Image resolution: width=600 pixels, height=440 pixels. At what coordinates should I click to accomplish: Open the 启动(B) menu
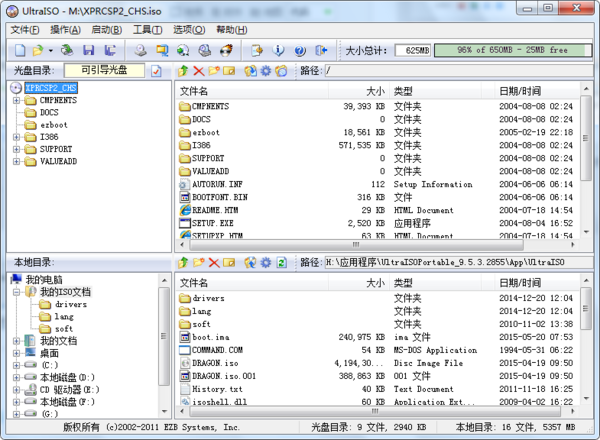[107, 30]
